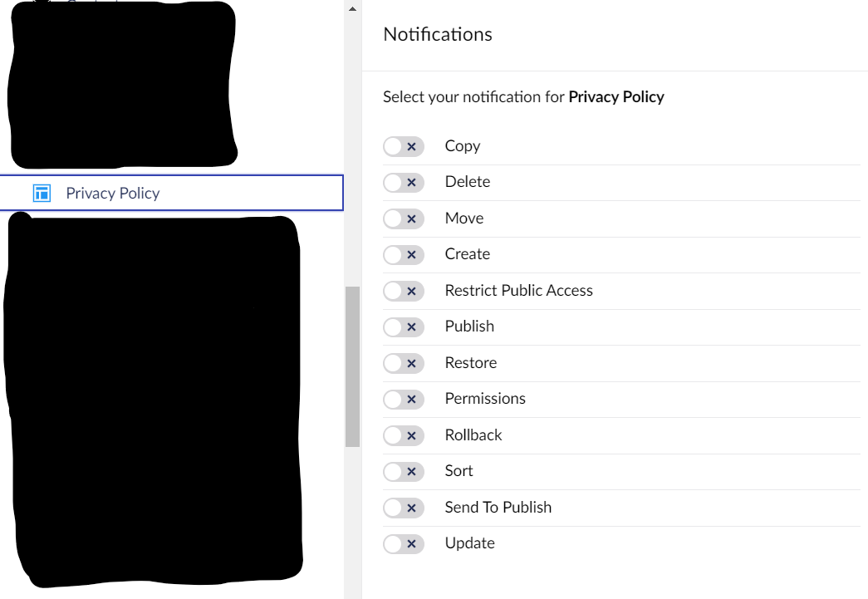Enable the Copy notification toggle

(x=404, y=146)
